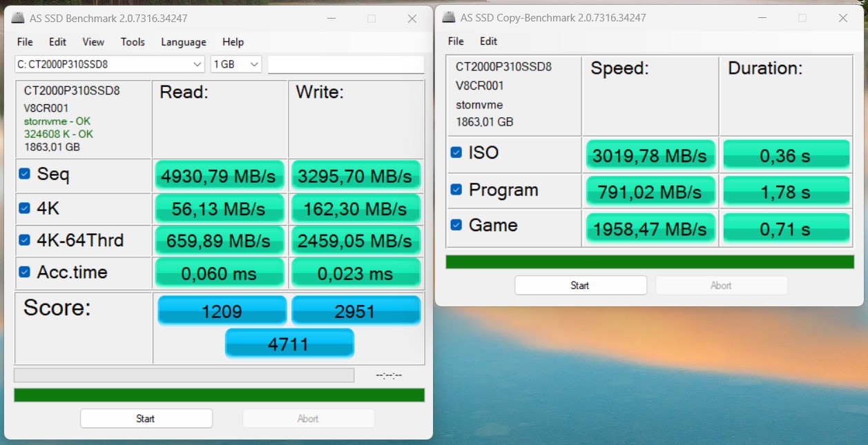Toggle the Game copy test checkbox
Image resolution: width=868 pixels, height=445 pixels.
456,225
